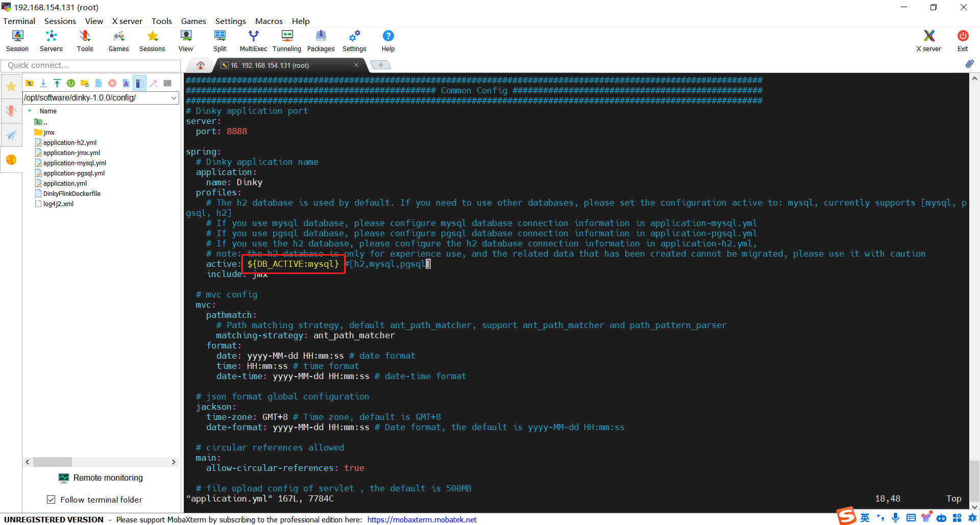
Task: Open terminal here from SFTP toolbar
Action: pyautogui.click(x=167, y=83)
